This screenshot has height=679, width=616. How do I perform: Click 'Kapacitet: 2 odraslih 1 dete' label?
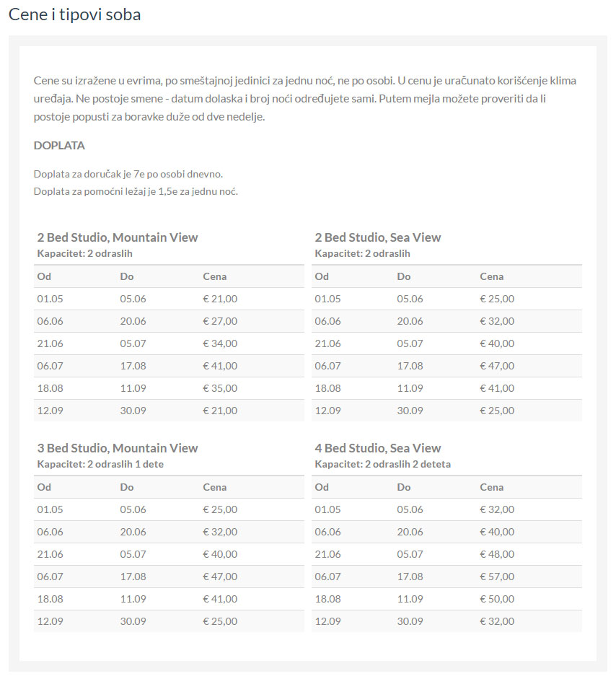click(100, 464)
